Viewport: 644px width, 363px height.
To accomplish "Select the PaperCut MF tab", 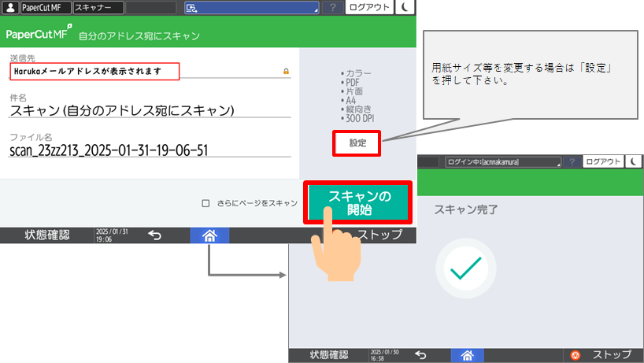I will click(46, 7).
